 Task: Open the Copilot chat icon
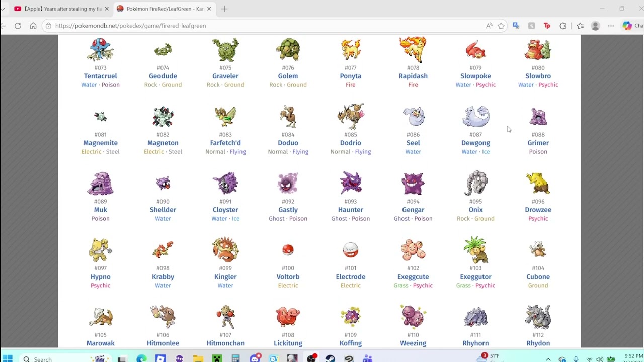click(x=627, y=26)
